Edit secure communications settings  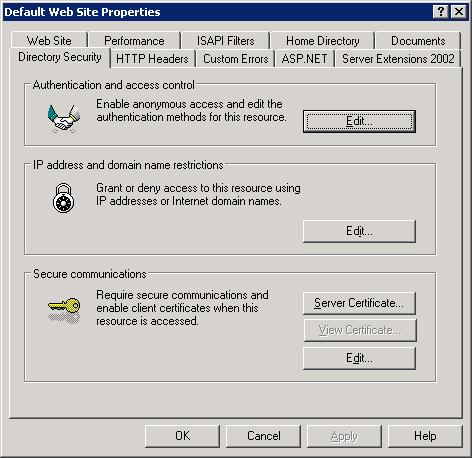click(359, 358)
